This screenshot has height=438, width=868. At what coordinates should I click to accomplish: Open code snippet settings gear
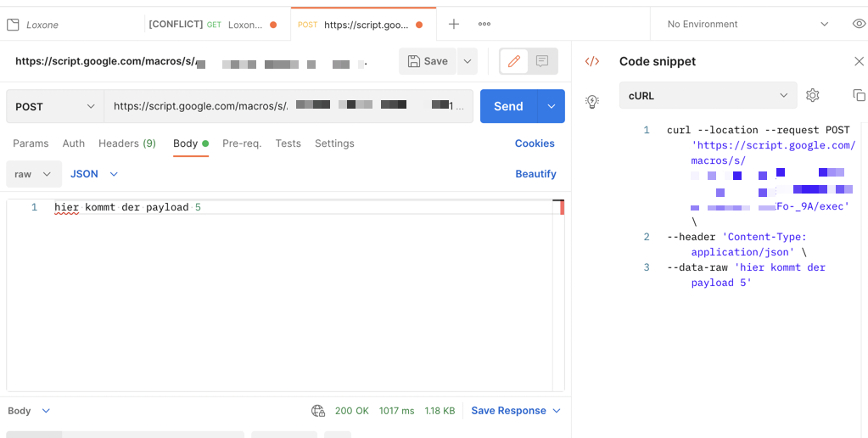(812, 95)
